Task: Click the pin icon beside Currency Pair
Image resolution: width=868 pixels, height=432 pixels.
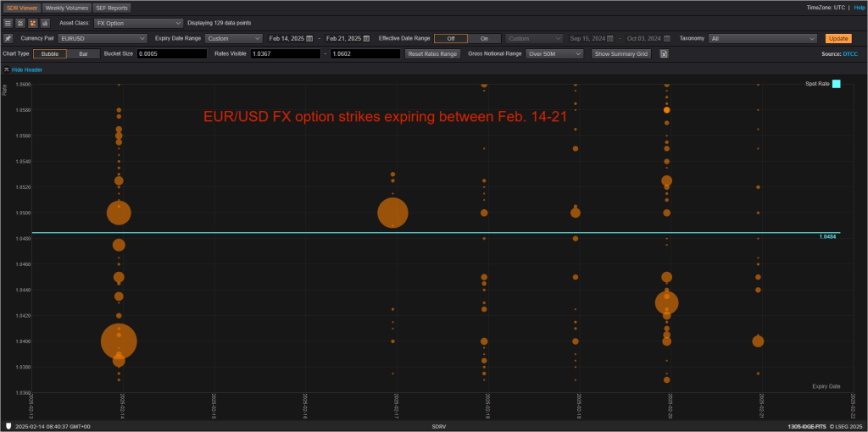Action: pos(8,38)
